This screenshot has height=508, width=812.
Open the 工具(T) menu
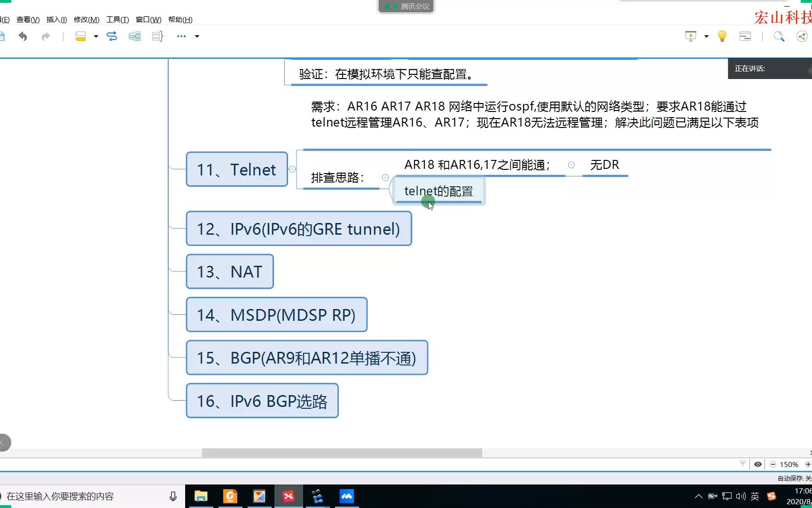click(x=117, y=19)
